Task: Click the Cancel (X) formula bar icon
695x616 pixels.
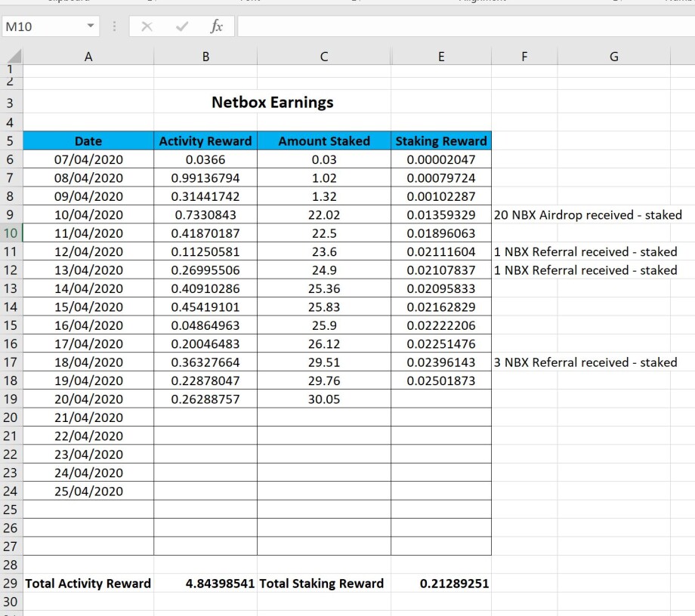Action: pyautogui.click(x=147, y=26)
